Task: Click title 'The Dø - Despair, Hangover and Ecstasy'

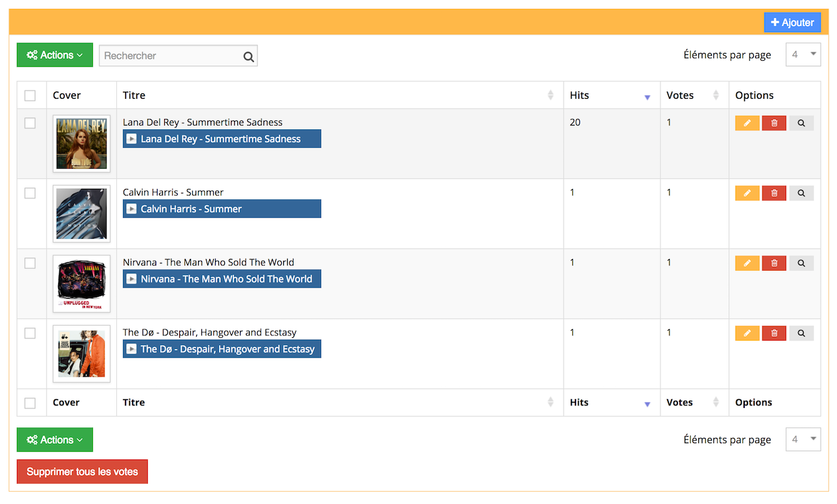Action: (210, 333)
